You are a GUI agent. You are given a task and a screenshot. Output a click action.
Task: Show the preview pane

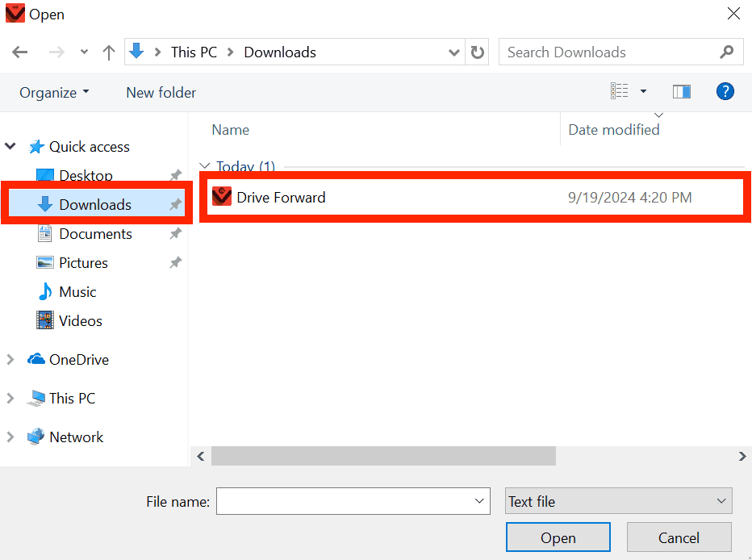[681, 91]
